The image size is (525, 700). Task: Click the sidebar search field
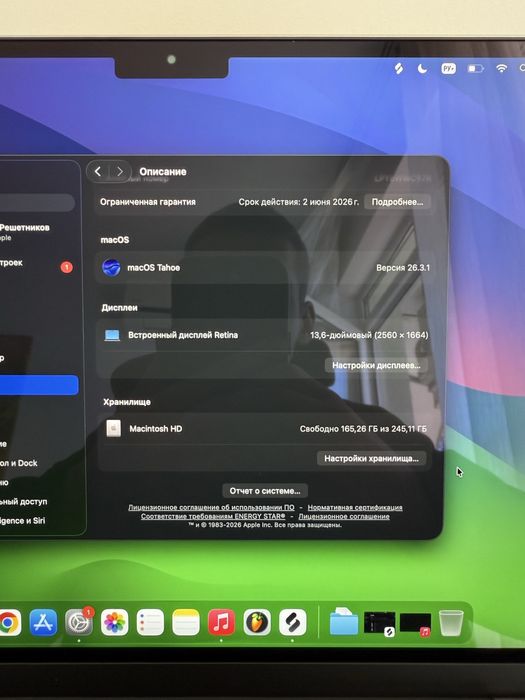click(x=37, y=203)
